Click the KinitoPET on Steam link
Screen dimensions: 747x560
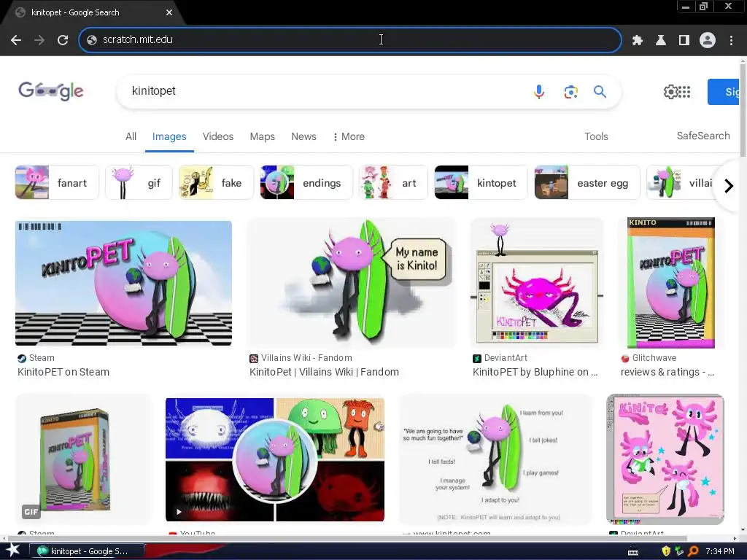tap(63, 372)
